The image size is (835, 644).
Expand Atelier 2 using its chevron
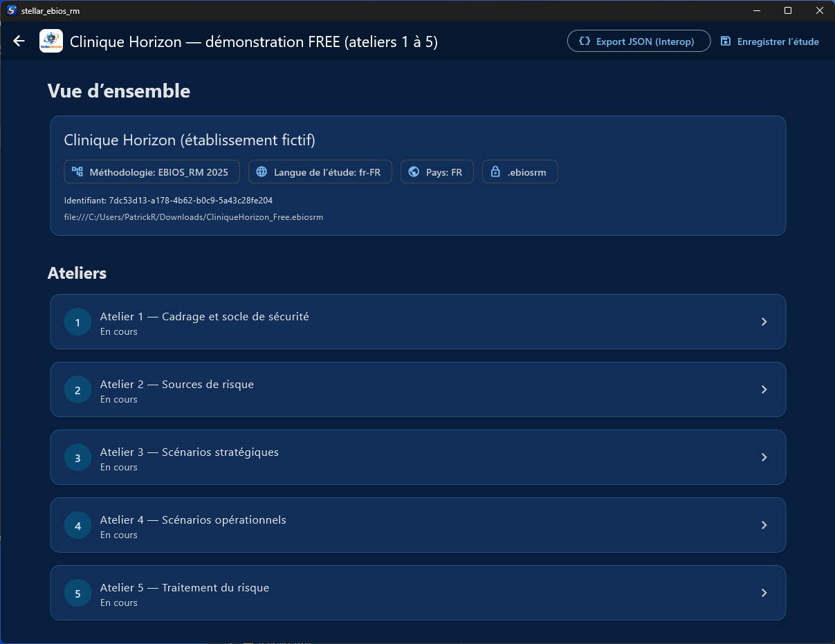764,389
